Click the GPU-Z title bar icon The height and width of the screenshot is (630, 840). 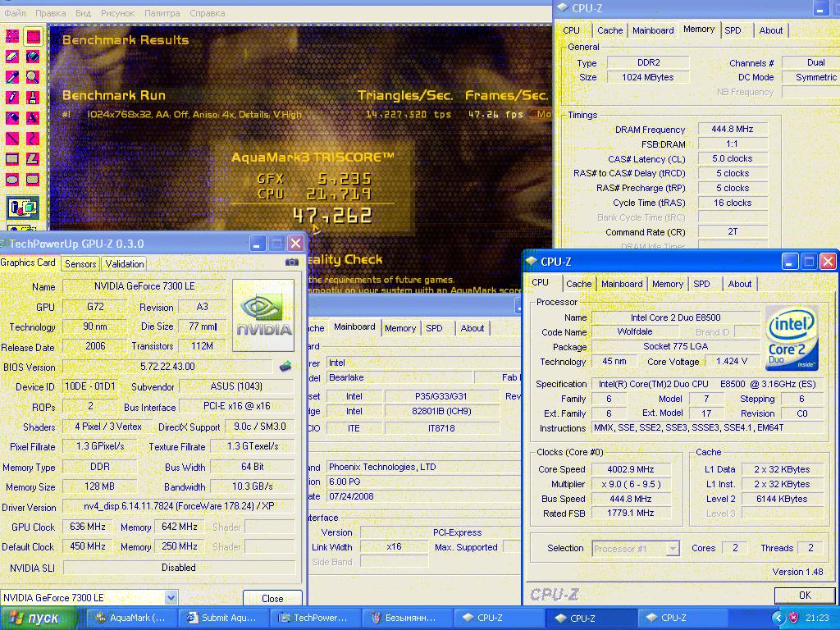tap(4, 244)
